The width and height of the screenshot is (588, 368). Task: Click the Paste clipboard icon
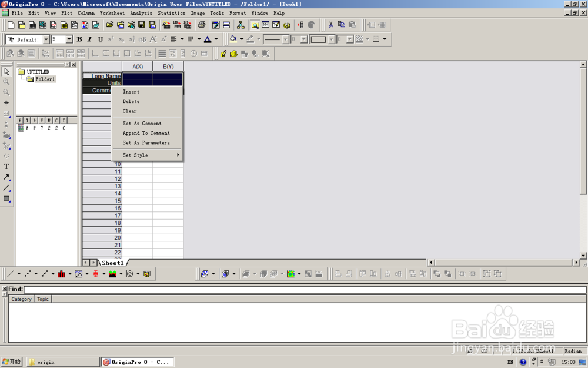coord(352,25)
